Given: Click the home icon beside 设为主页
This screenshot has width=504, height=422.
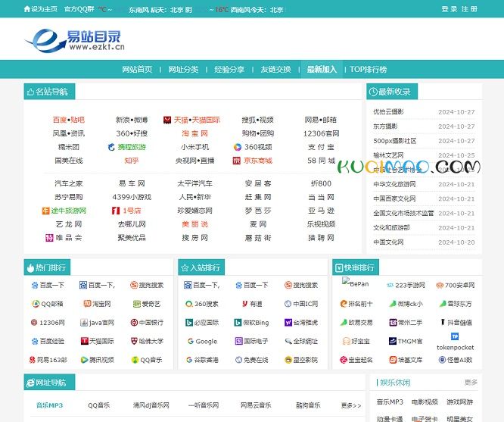Looking at the screenshot, I should [27, 9].
